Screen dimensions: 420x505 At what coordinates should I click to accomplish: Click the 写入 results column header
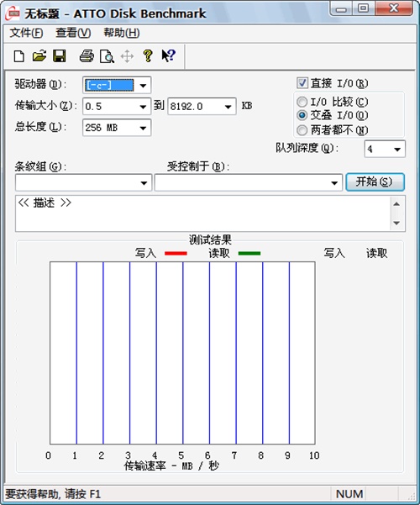click(334, 253)
